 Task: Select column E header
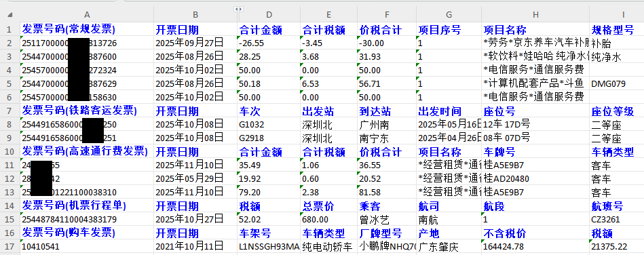click(x=328, y=15)
